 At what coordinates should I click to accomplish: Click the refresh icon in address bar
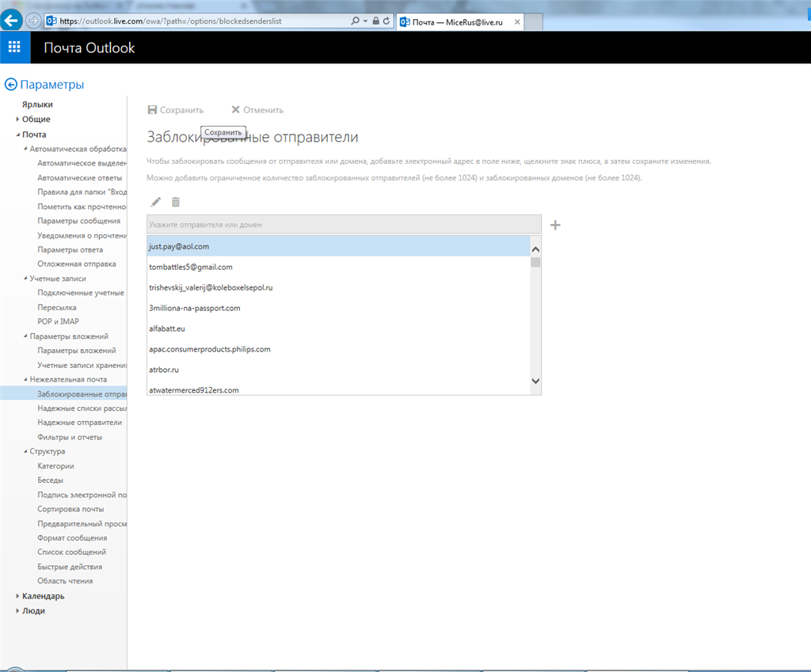coord(386,21)
